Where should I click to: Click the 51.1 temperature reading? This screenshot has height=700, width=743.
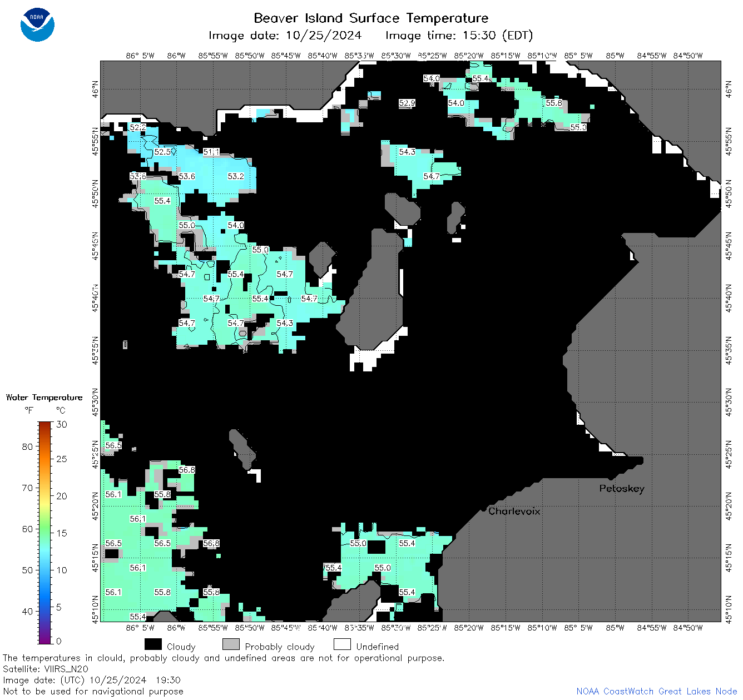tap(211, 152)
